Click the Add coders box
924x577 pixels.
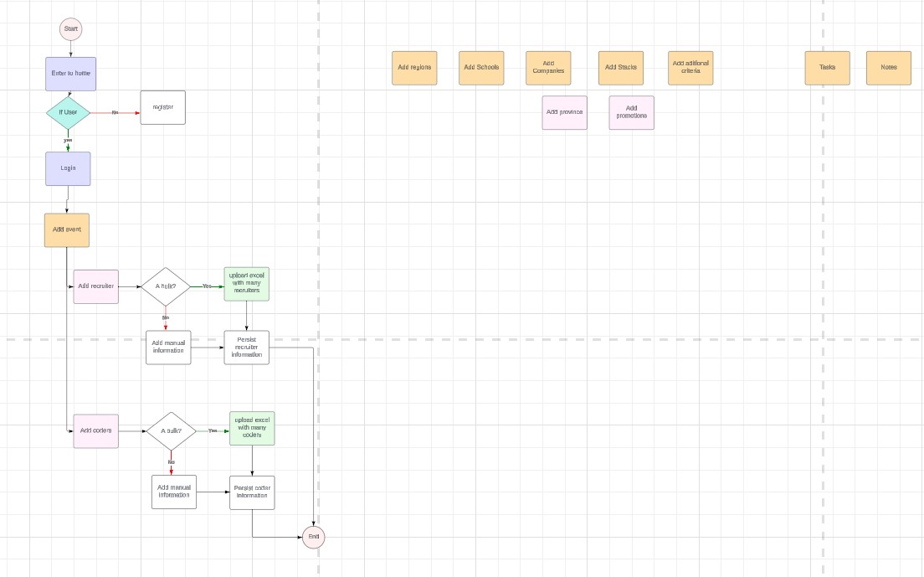click(x=95, y=431)
